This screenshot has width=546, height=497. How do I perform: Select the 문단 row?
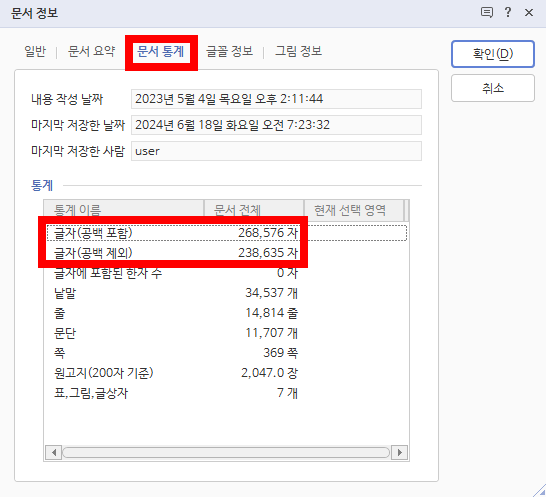point(227,333)
